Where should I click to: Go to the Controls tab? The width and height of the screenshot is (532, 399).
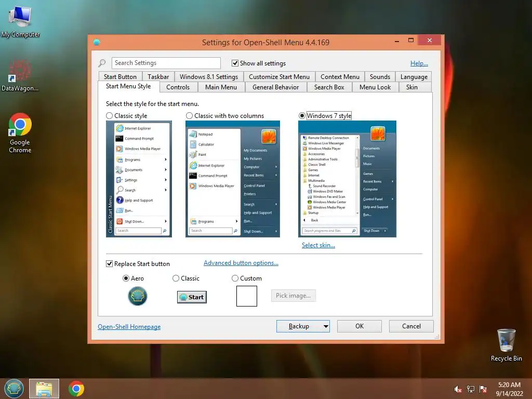(x=178, y=87)
